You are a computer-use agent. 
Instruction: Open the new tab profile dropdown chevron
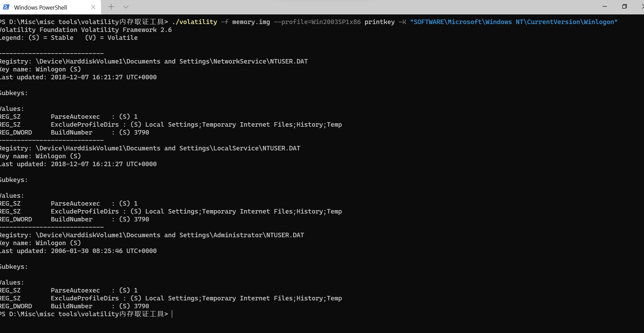[x=126, y=7]
